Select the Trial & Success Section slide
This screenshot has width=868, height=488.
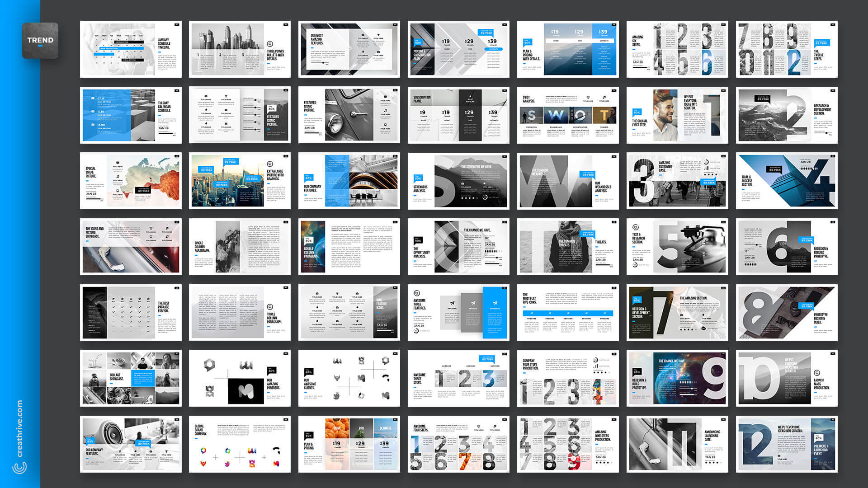[787, 181]
